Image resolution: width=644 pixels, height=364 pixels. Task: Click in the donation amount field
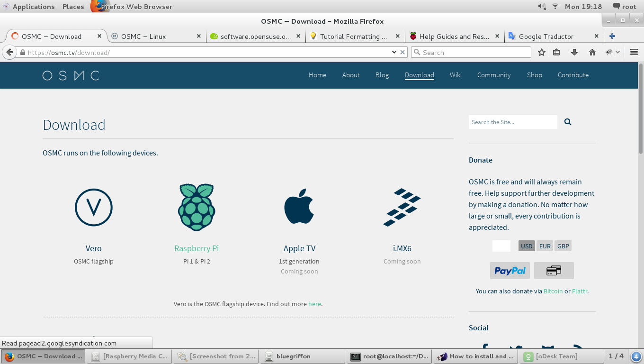tap(501, 246)
